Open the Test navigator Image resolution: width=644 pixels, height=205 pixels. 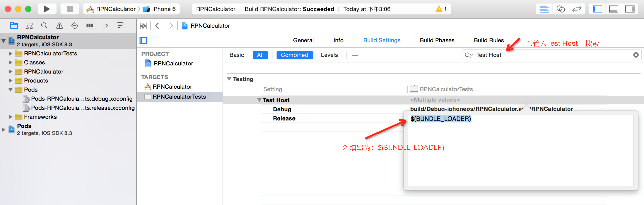(x=74, y=25)
